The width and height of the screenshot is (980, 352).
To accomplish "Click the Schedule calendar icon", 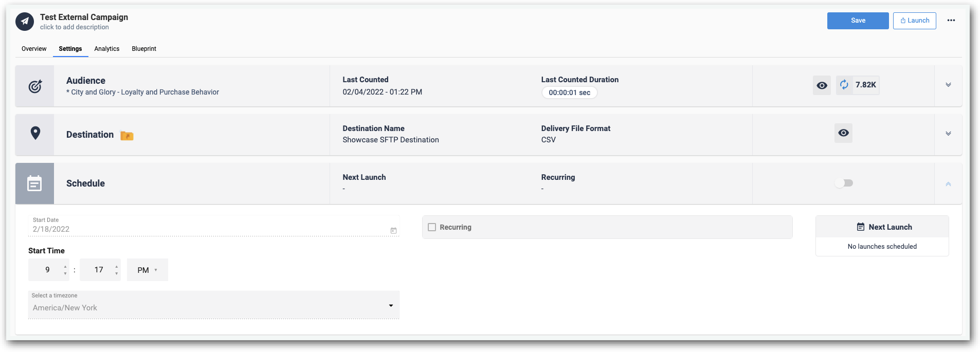I will pyautogui.click(x=34, y=183).
